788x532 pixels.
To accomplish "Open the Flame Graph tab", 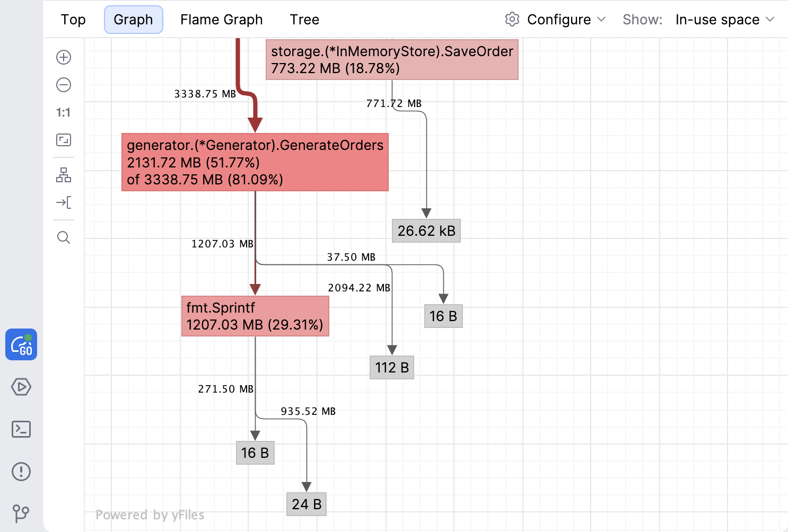I will [x=221, y=20].
